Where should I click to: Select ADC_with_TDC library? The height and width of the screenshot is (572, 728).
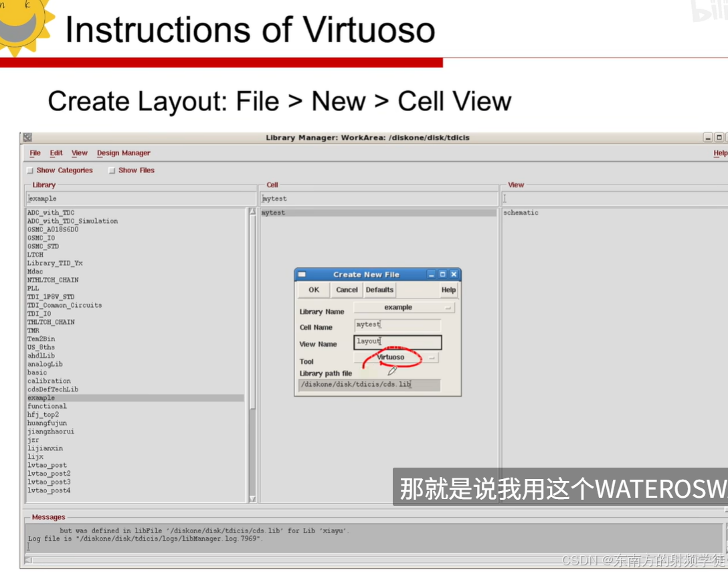[51, 213]
